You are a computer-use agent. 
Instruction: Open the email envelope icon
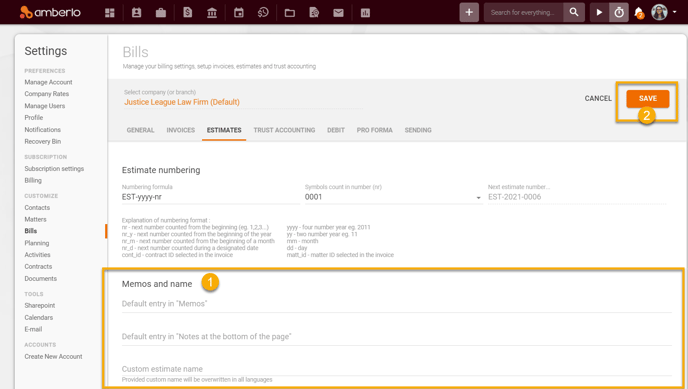pos(338,13)
